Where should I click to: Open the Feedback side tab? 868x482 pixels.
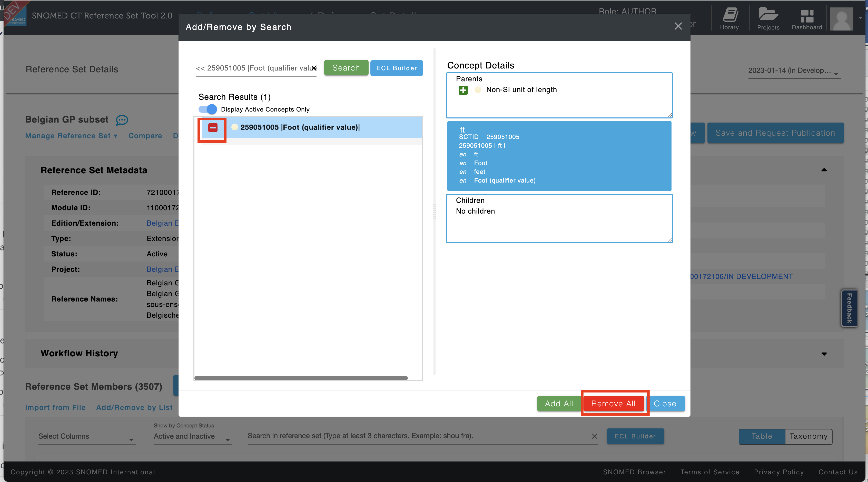pyautogui.click(x=849, y=308)
